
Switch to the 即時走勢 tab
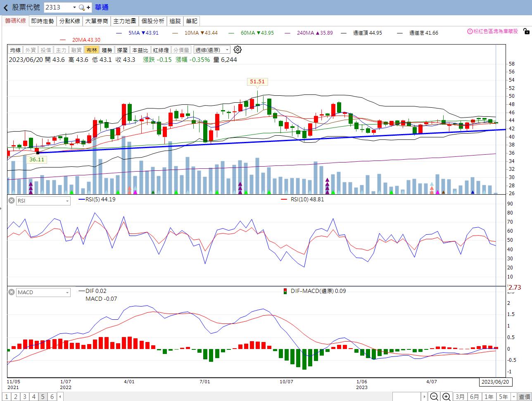click(x=43, y=21)
